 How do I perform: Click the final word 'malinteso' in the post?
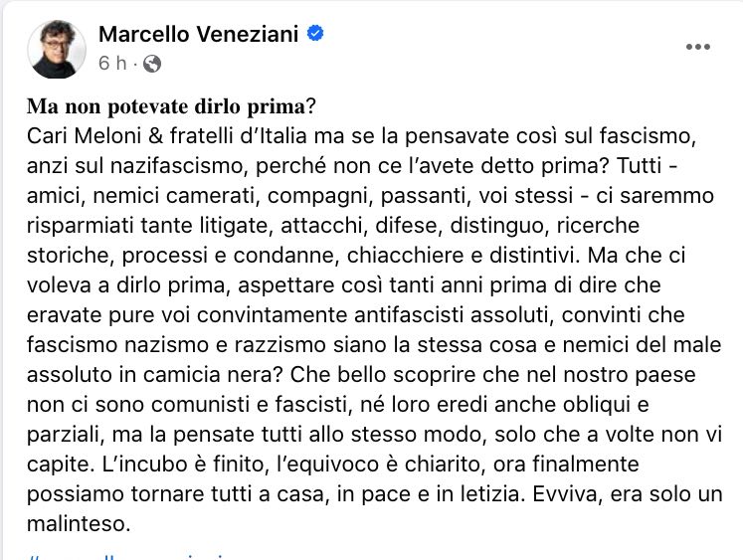tap(79, 524)
